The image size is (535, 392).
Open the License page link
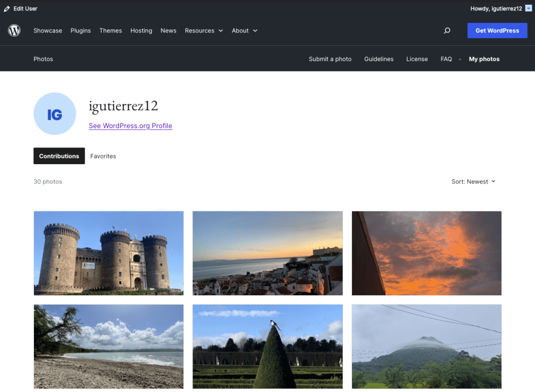point(417,59)
